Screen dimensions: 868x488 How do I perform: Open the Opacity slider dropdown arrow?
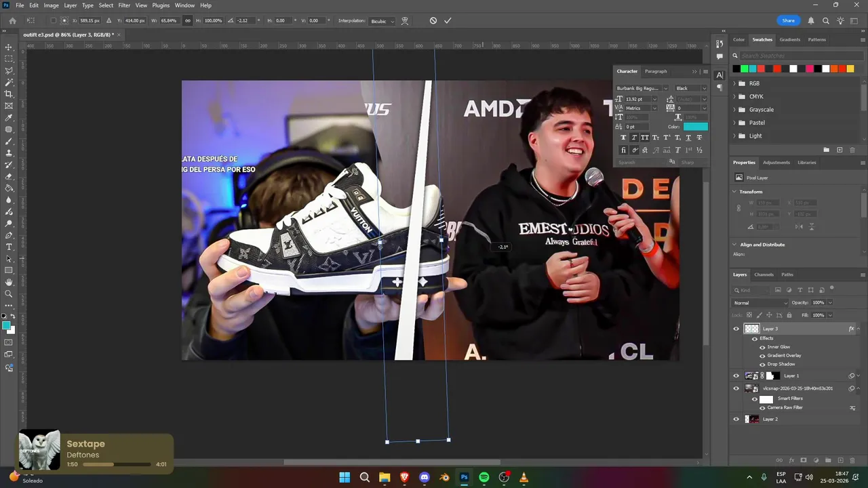click(830, 303)
